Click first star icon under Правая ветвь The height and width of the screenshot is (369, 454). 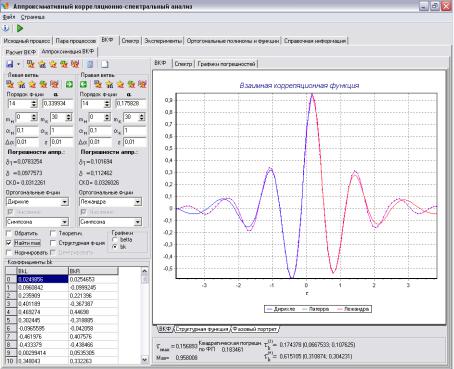(98, 84)
